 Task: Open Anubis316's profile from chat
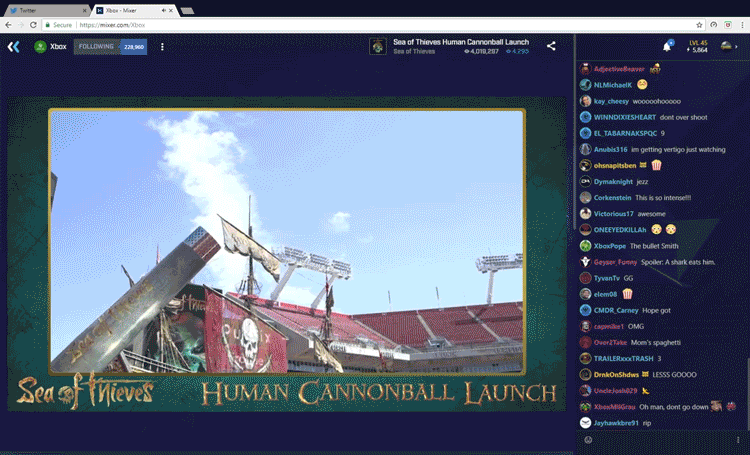[610, 149]
